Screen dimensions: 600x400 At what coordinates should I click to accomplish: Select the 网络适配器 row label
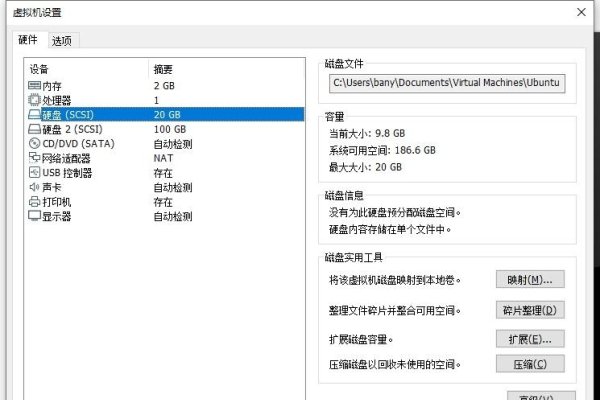pyautogui.click(x=66, y=158)
